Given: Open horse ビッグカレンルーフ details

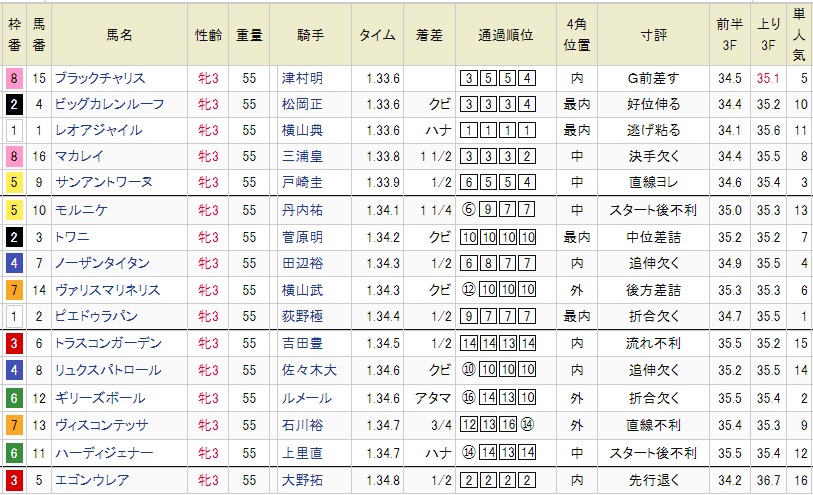Looking at the screenshot, I should [108, 104].
